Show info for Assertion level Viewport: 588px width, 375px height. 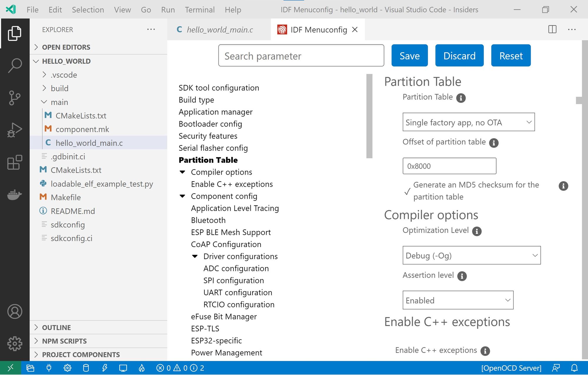[462, 276]
